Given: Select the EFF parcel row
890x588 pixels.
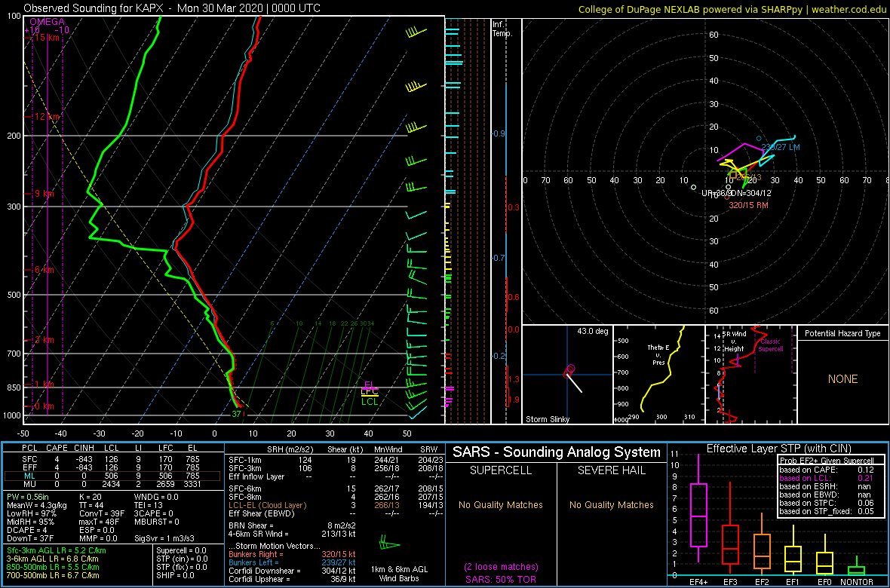Looking at the screenshot, I should pyautogui.click(x=113, y=467).
